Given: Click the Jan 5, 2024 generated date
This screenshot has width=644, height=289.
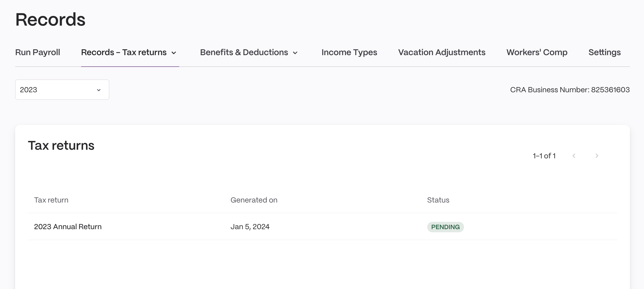Looking at the screenshot, I should [250, 227].
